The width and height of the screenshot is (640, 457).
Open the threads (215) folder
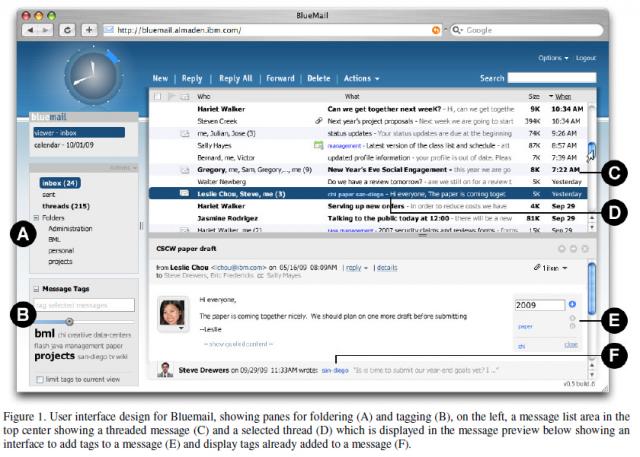(x=66, y=206)
